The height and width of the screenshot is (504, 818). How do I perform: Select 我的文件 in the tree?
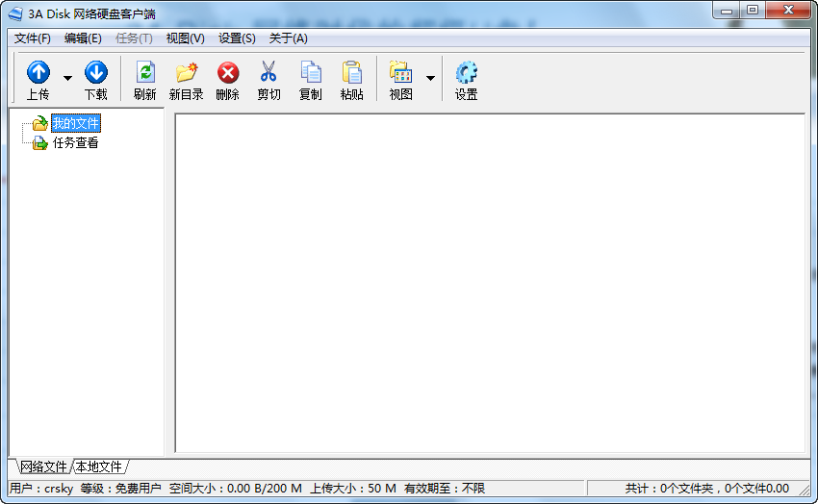[x=76, y=123]
